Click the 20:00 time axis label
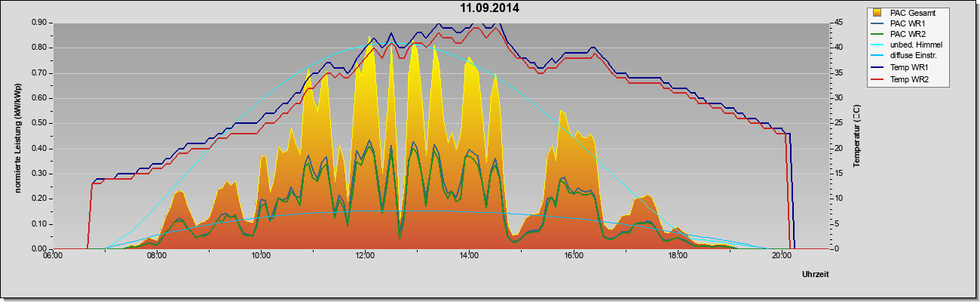 pyautogui.click(x=781, y=255)
